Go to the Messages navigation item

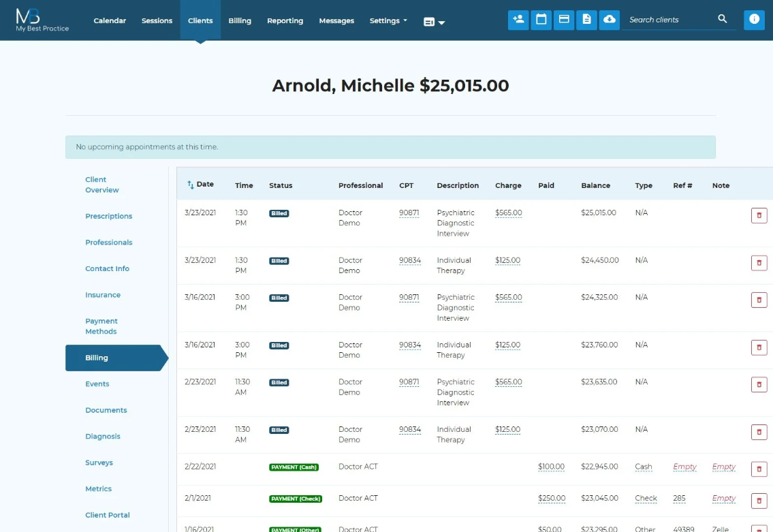(336, 20)
